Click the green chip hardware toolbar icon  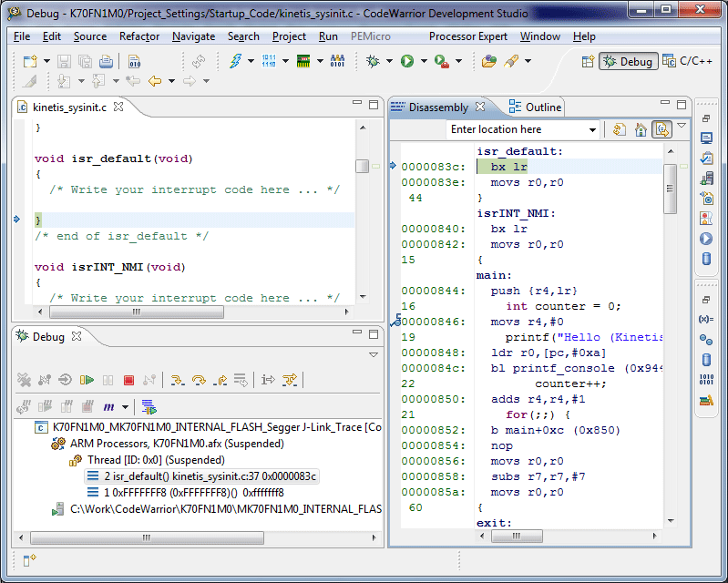pyautogui.click(x=303, y=61)
